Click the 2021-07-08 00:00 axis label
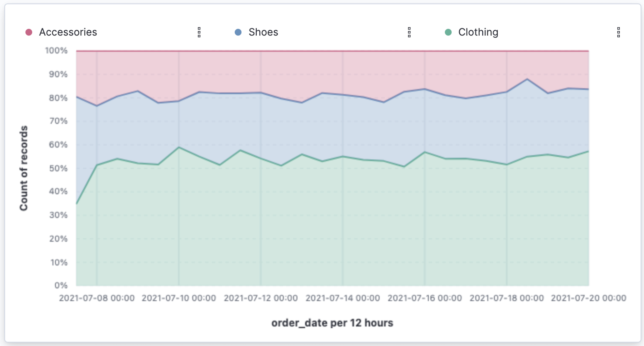Viewport: 644px width, 346px height. (97, 298)
